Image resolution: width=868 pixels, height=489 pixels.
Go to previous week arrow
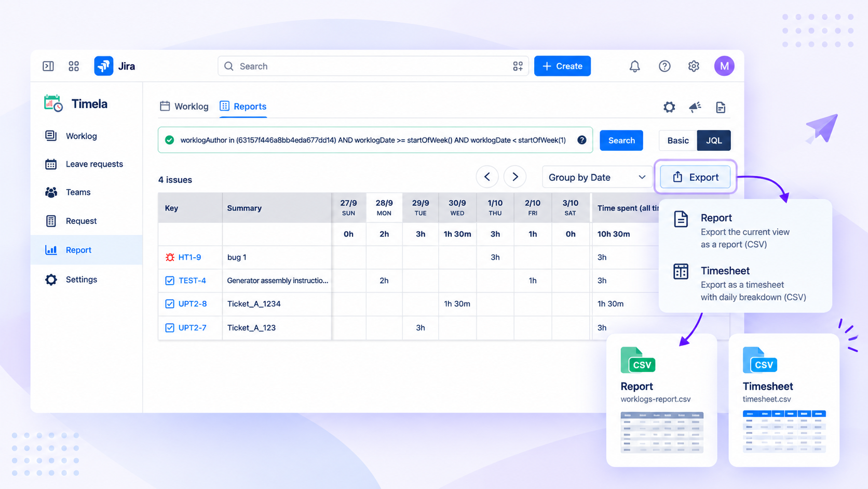487,177
